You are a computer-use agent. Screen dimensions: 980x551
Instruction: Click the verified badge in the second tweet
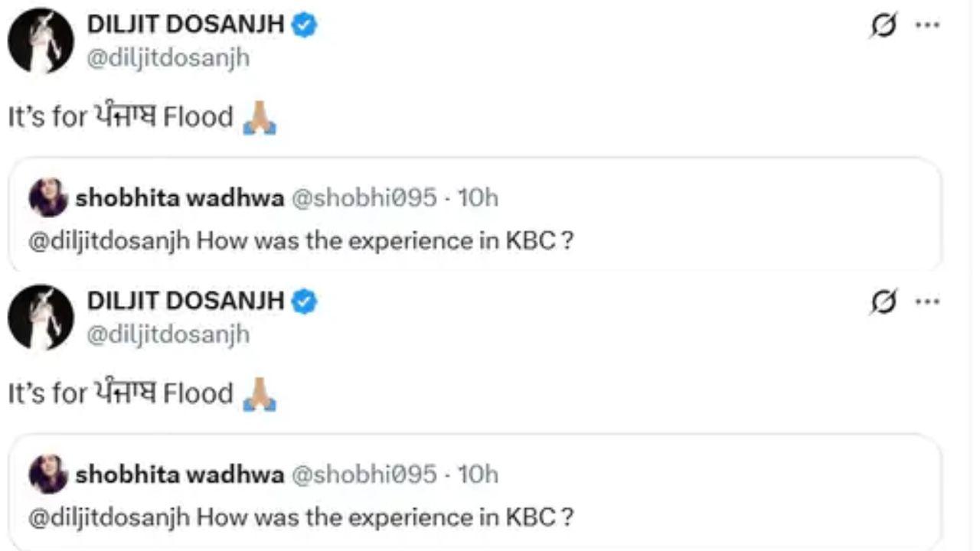coord(306,302)
